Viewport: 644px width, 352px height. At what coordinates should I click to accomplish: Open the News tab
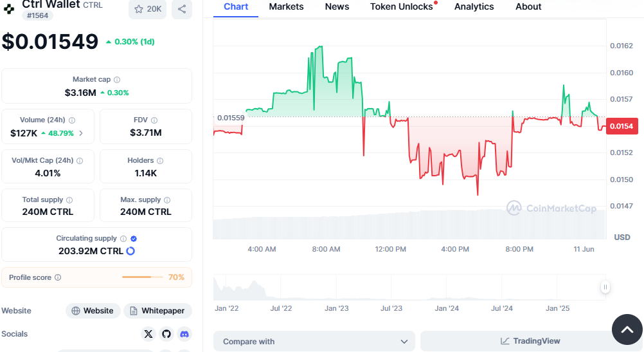337,7
